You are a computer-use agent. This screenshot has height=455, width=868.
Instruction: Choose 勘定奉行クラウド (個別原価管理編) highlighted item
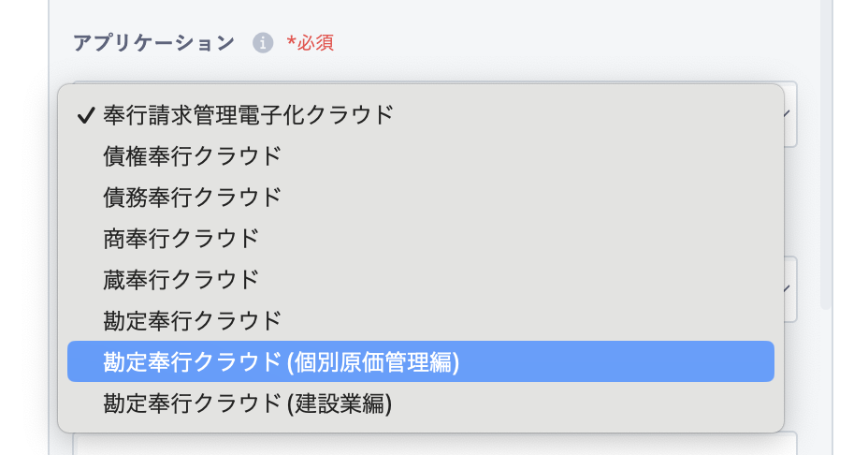coord(421,361)
